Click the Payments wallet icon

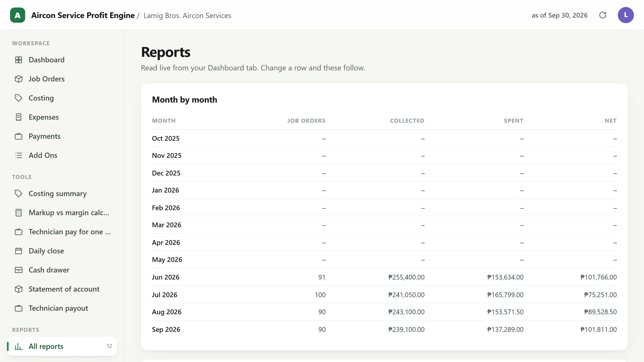coord(19,136)
